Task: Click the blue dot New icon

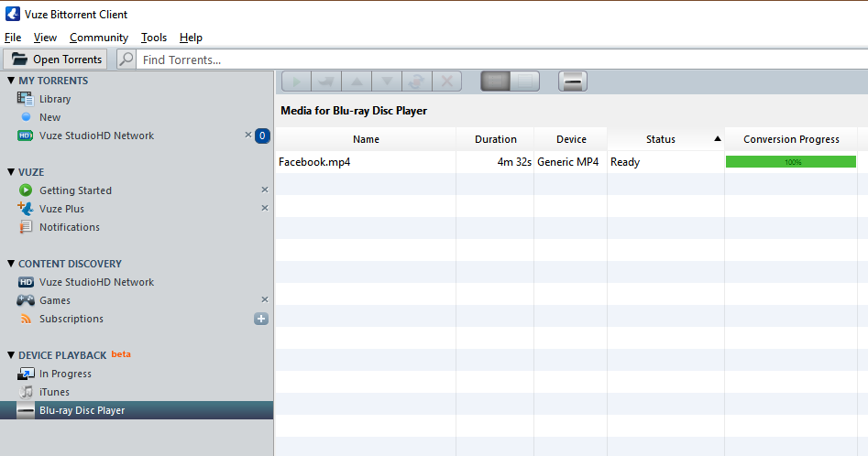Action: pos(26,116)
